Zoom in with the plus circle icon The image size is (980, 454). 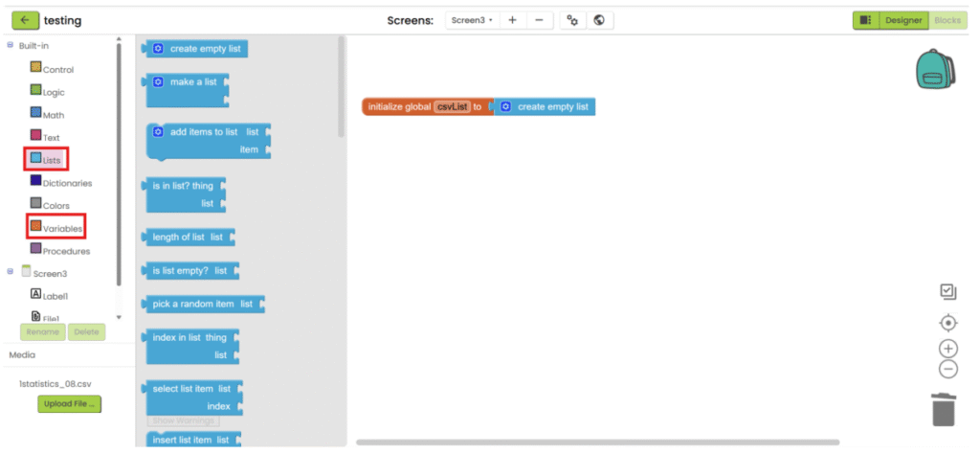(x=947, y=349)
